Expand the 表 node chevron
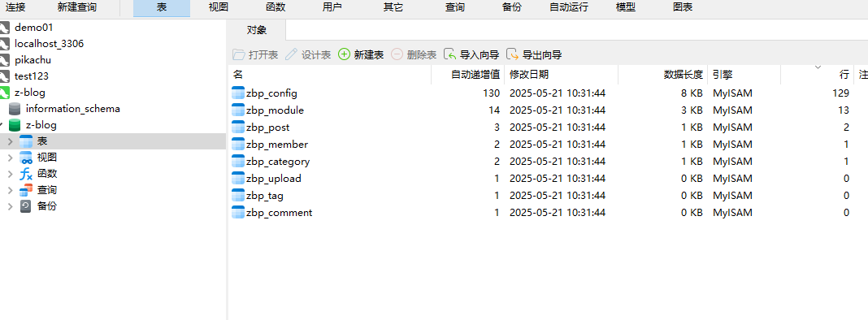The image size is (868, 320). (10, 142)
